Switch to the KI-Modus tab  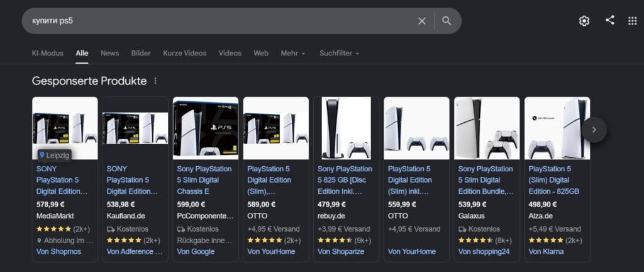click(48, 53)
